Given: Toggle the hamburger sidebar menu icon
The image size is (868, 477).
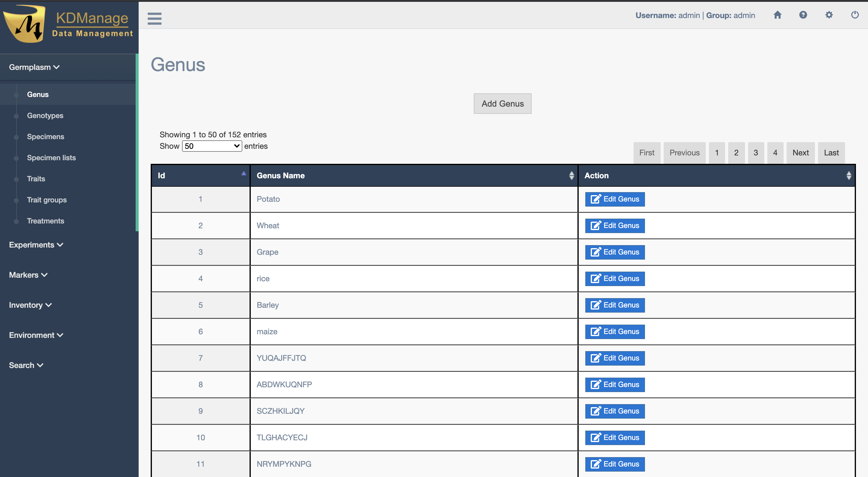Looking at the screenshot, I should pos(154,18).
